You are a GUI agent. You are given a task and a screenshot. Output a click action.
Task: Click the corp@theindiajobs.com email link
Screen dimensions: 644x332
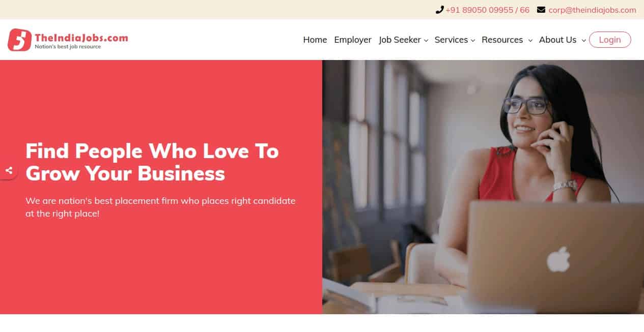click(x=592, y=10)
